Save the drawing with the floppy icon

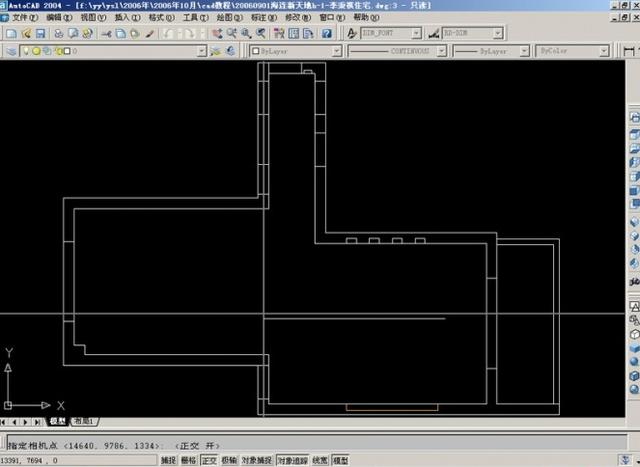pyautogui.click(x=40, y=33)
